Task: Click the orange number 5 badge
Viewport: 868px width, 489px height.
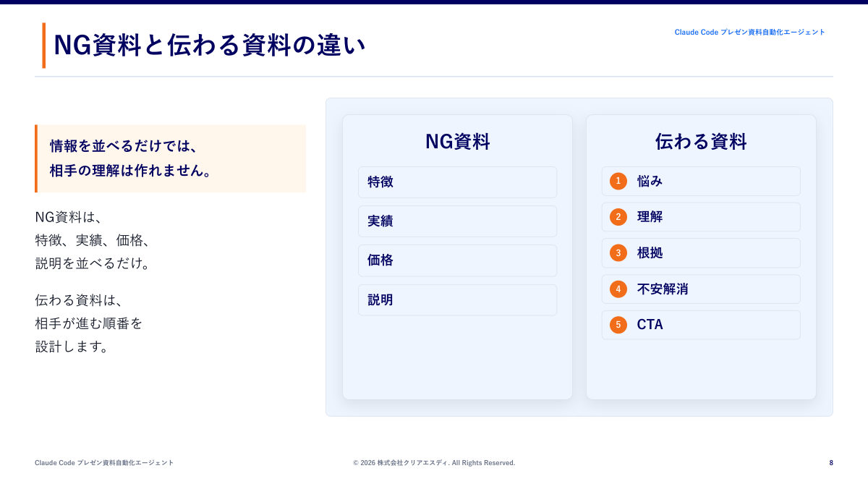Action: pyautogui.click(x=618, y=325)
